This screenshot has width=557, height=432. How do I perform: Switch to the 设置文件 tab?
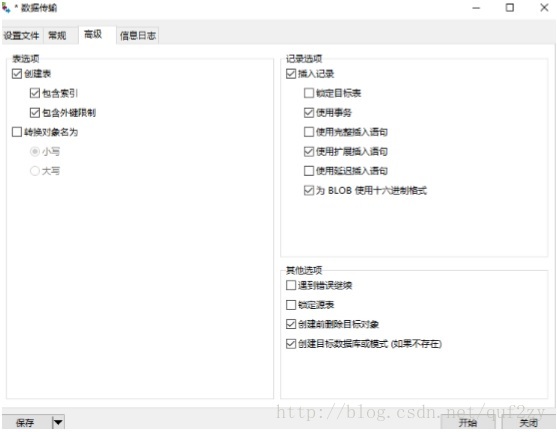(22, 36)
